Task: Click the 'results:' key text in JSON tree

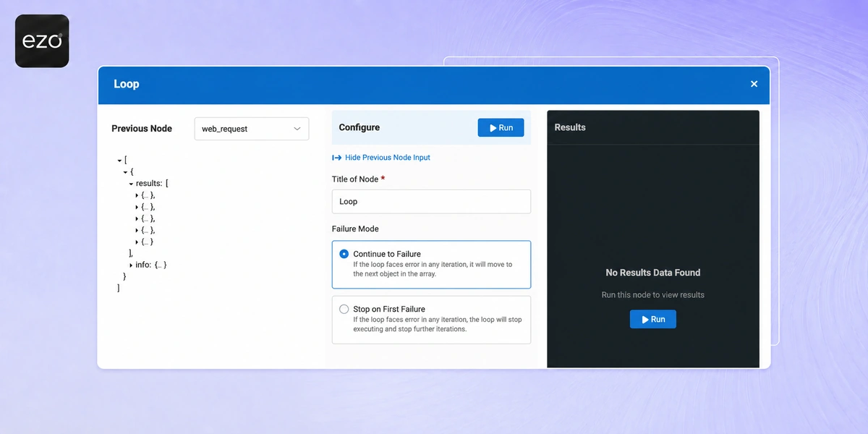Action: (x=149, y=184)
